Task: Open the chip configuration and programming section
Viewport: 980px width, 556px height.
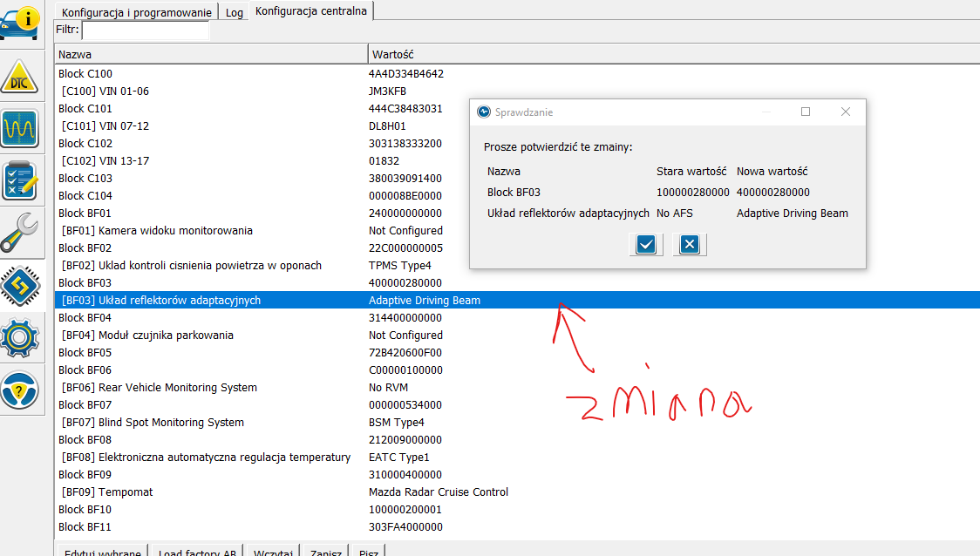Action: (20, 285)
